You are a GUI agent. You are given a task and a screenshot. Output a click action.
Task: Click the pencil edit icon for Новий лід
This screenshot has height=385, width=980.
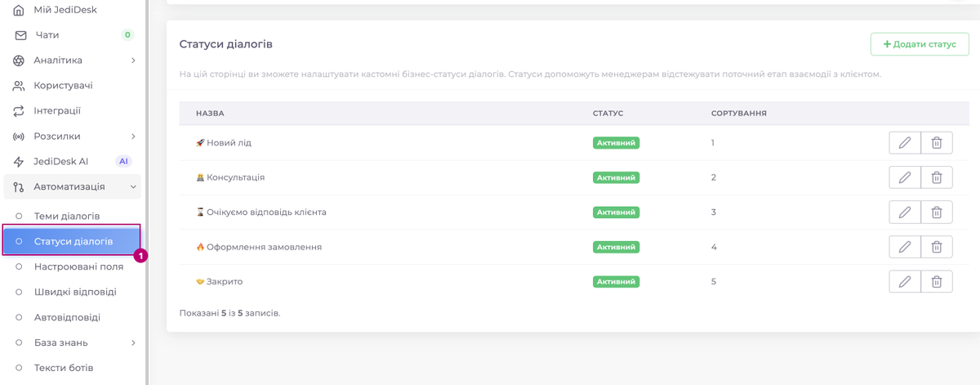(x=904, y=143)
